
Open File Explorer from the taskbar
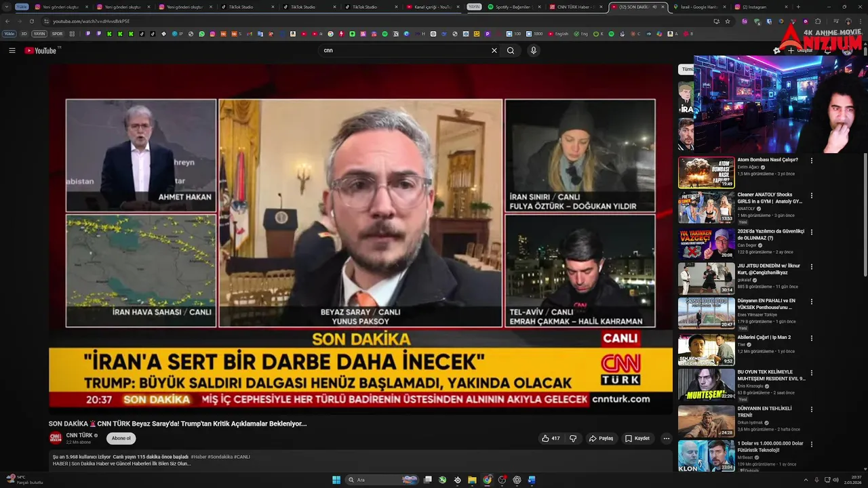click(x=472, y=480)
